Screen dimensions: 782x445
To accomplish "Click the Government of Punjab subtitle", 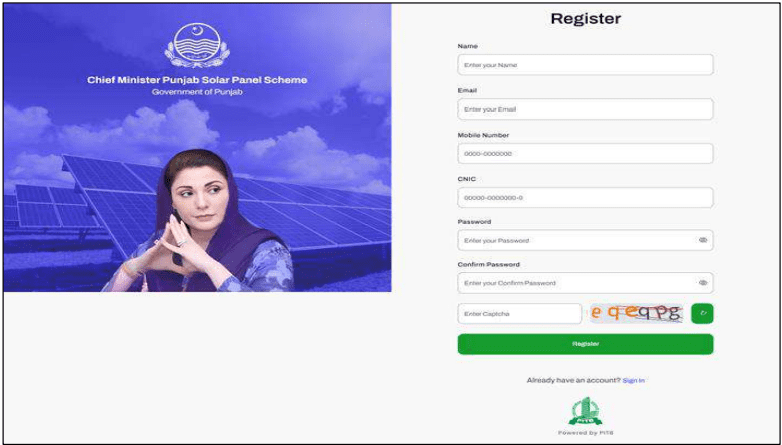I will coord(197,92).
